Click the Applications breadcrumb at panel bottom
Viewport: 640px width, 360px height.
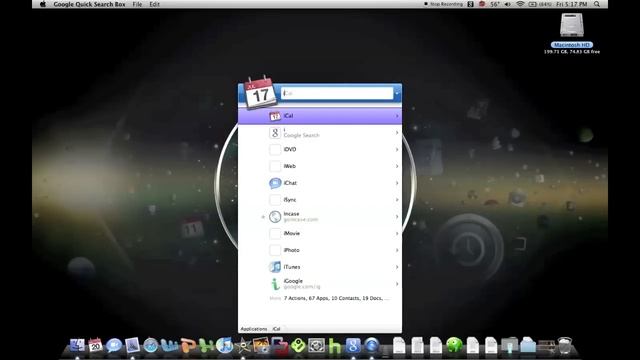(x=253, y=329)
